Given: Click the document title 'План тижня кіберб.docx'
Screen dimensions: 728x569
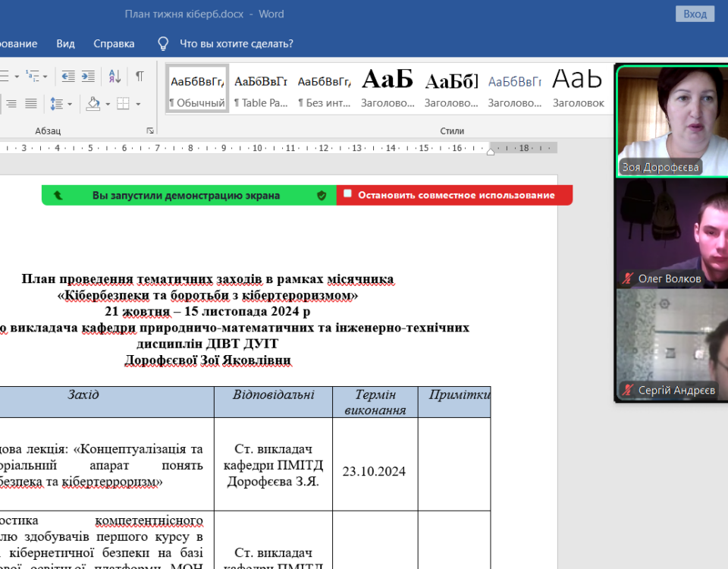Looking at the screenshot, I should 184,14.
